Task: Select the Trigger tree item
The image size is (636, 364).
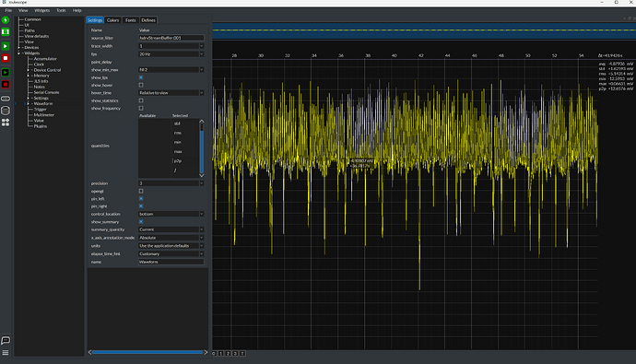Action: 40,110
